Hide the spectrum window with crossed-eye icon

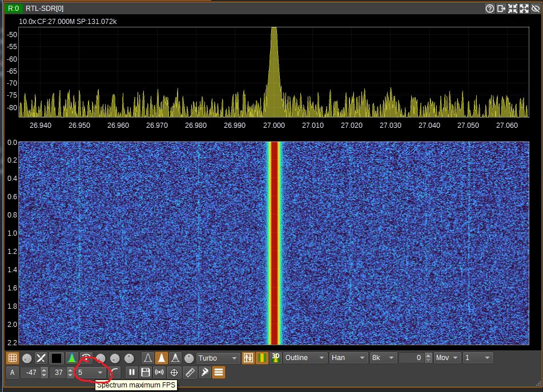[x=536, y=9]
